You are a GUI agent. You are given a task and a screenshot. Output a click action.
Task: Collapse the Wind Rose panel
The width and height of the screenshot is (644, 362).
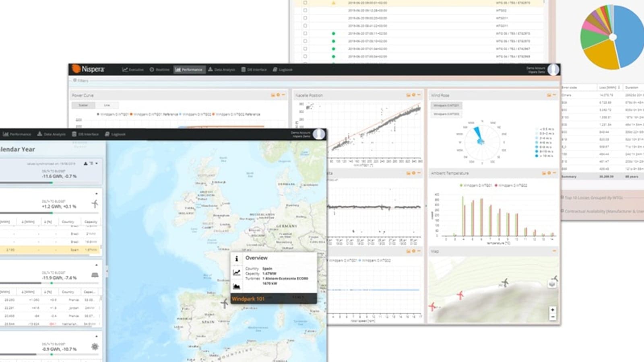554,95
